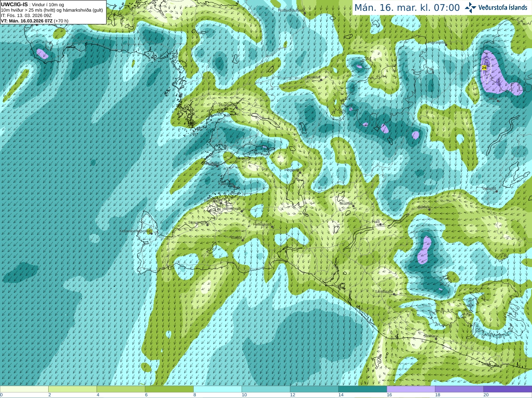The height and width of the screenshot is (398, 532).
Task: Click the Mán. 16. mar. kl. 07:00 timestamp
Action: point(407,7)
